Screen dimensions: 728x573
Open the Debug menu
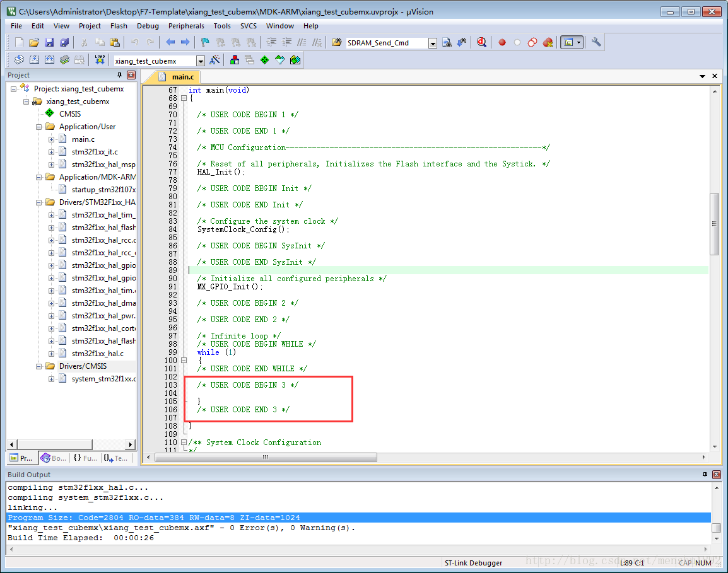(x=148, y=26)
